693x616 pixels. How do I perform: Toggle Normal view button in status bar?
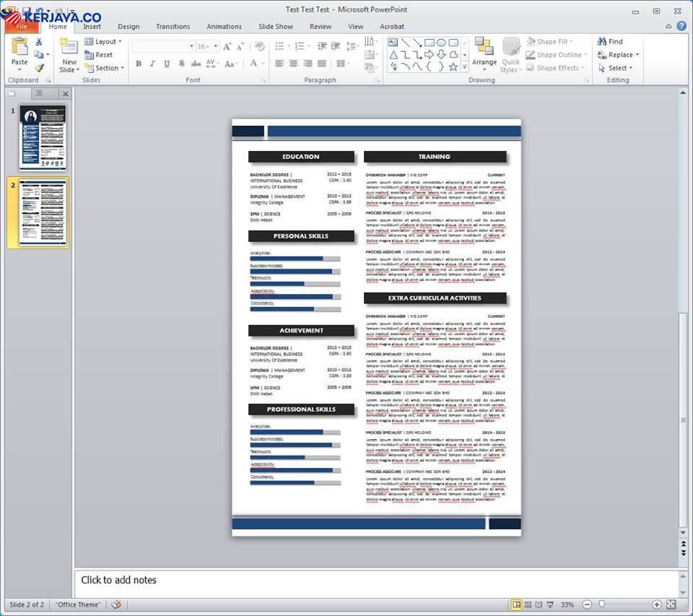click(516, 604)
